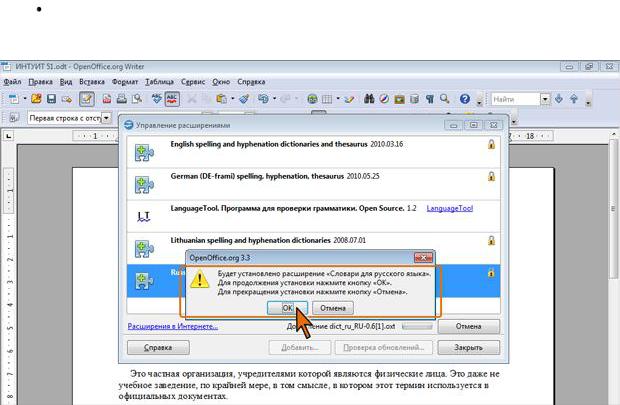This screenshot has height=405, width=620.
Task: Click the tab stop selector in ruler corner
Action: (8, 136)
